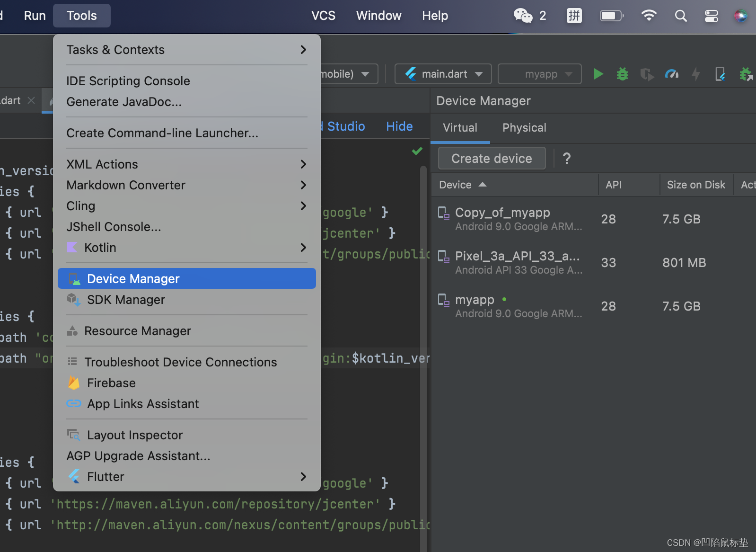This screenshot has width=756, height=552.
Task: Switch to the Virtual devices tab
Action: [x=460, y=128]
